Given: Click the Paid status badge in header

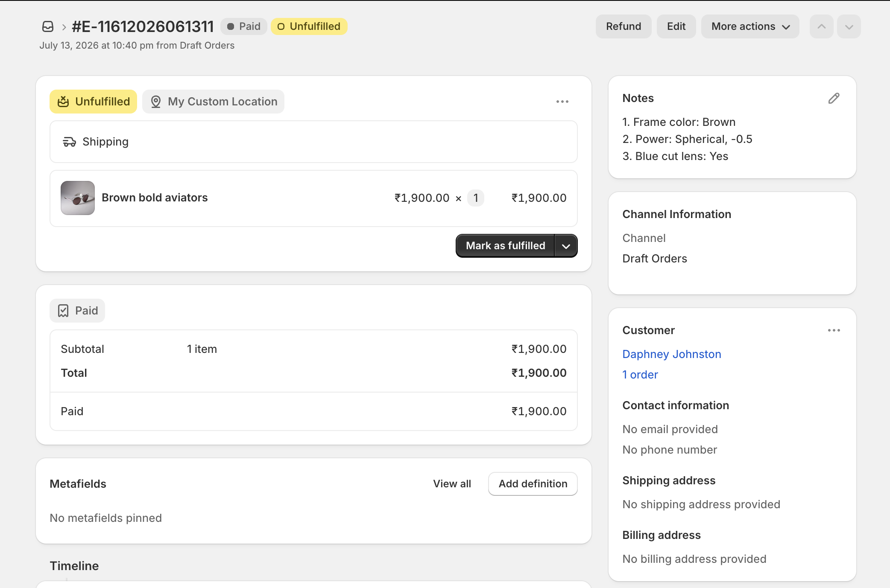Looking at the screenshot, I should pyautogui.click(x=244, y=26).
